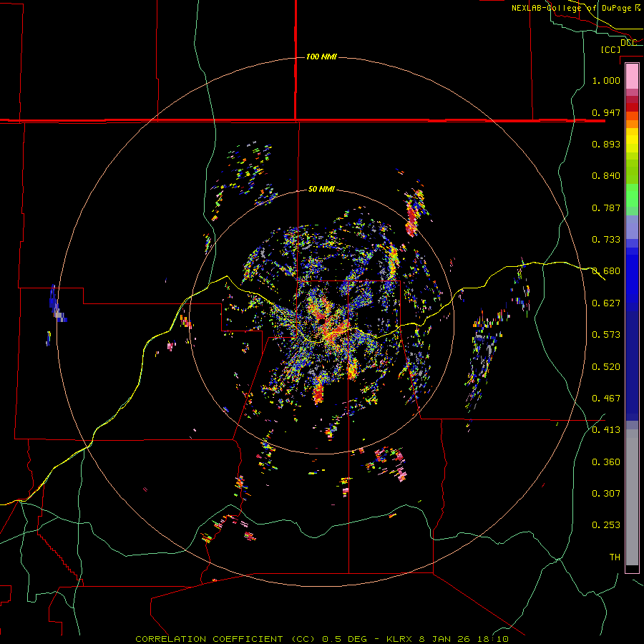Click the [CC] legend heading
The width and height of the screenshot is (644, 644).
click(610, 49)
